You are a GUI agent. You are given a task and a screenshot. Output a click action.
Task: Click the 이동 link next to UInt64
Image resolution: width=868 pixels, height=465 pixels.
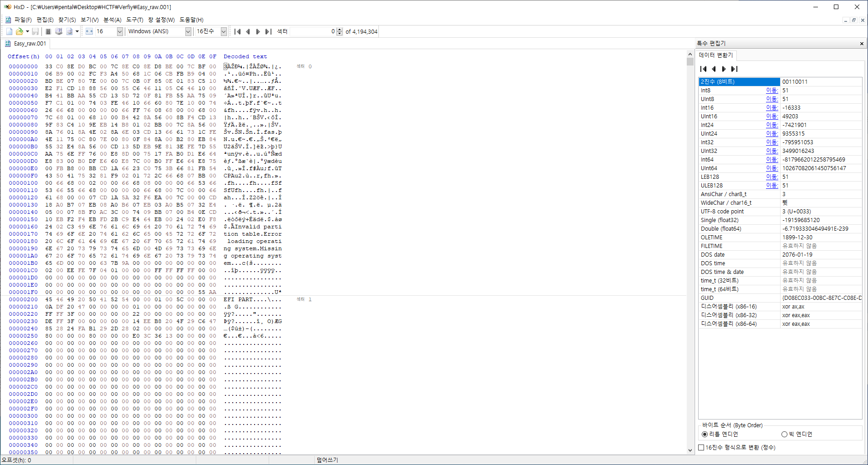click(x=771, y=168)
